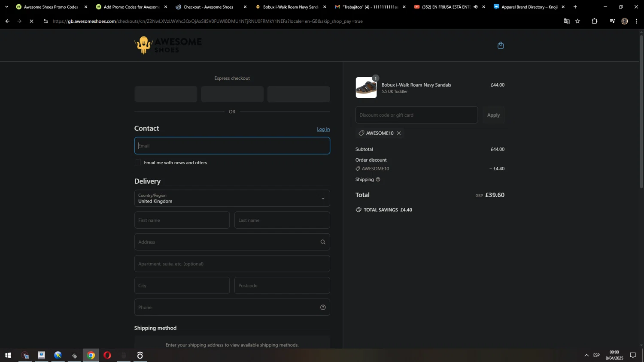Open the Chrome three-dot menu

637,21
